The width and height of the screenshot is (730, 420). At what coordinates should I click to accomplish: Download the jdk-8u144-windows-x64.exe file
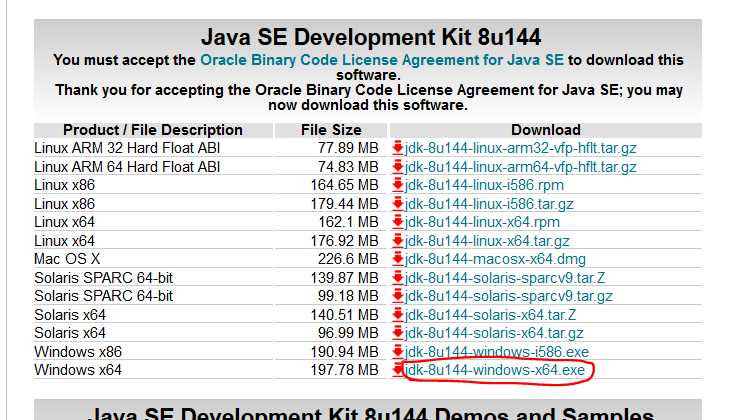[495, 370]
